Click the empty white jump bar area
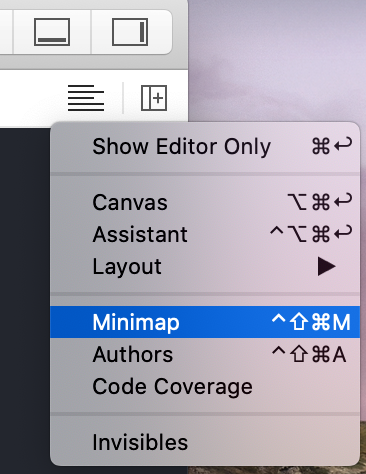The width and height of the screenshot is (366, 474). point(32,98)
